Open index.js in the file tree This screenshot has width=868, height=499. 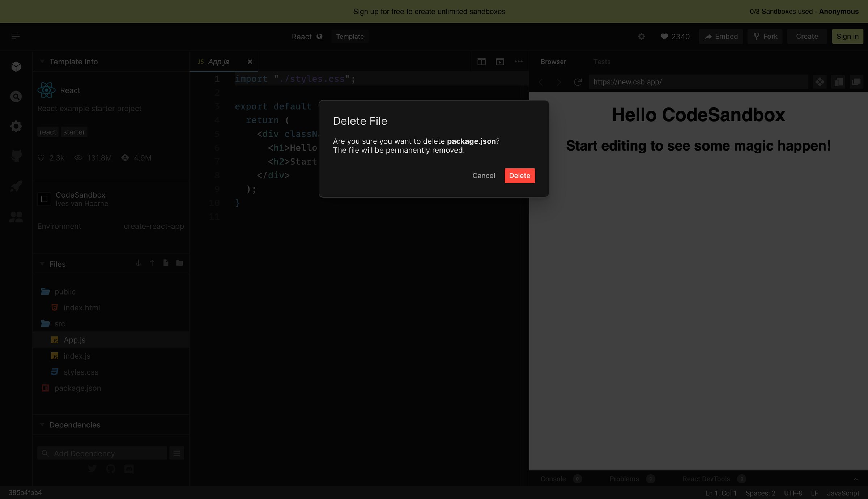point(111,356)
